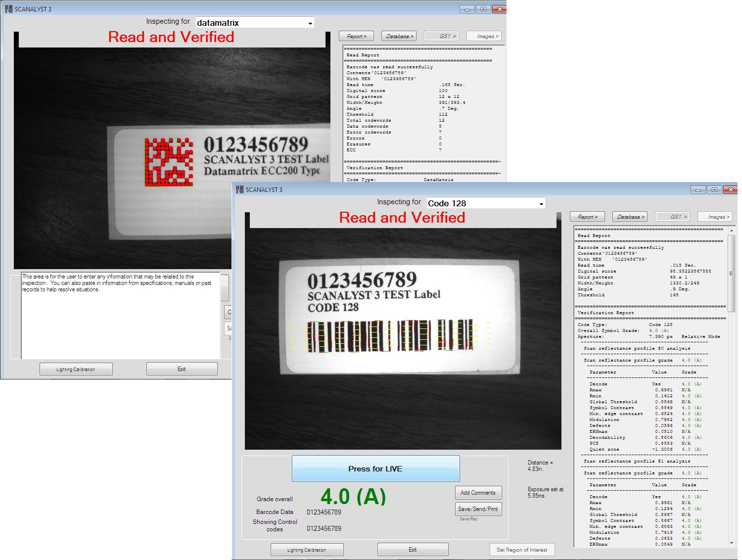Open Report in the Code 128 window
742x560 pixels.
pyautogui.click(x=587, y=217)
